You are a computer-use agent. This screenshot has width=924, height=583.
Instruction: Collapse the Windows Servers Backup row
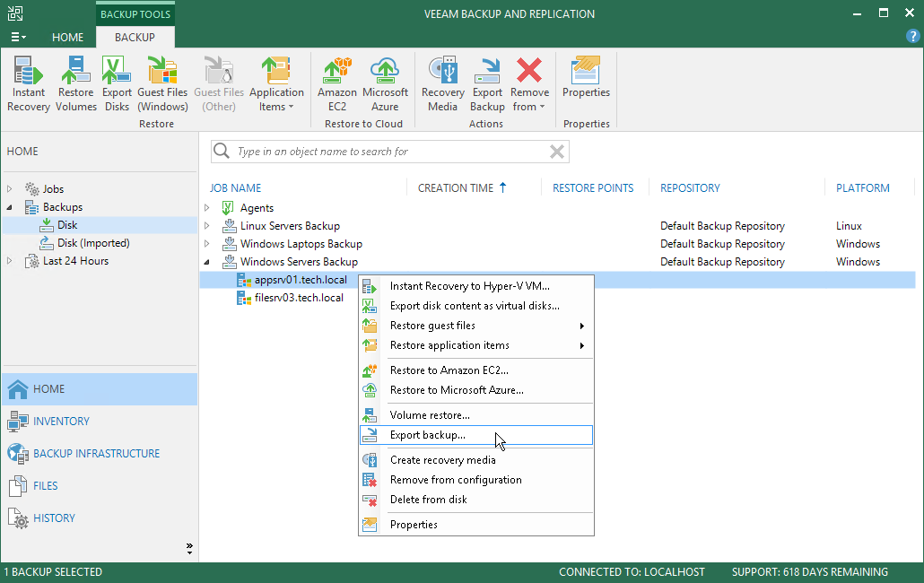click(x=207, y=262)
